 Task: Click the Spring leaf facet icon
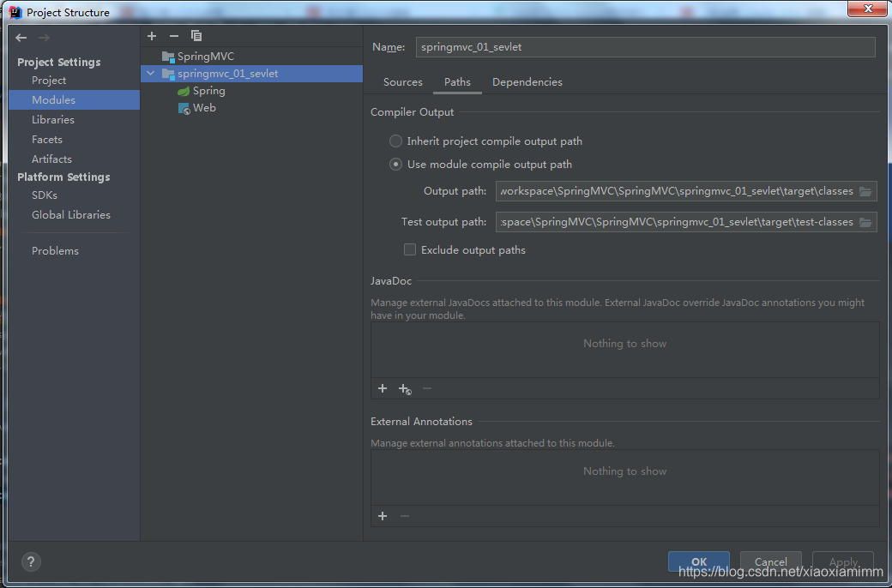(x=184, y=91)
